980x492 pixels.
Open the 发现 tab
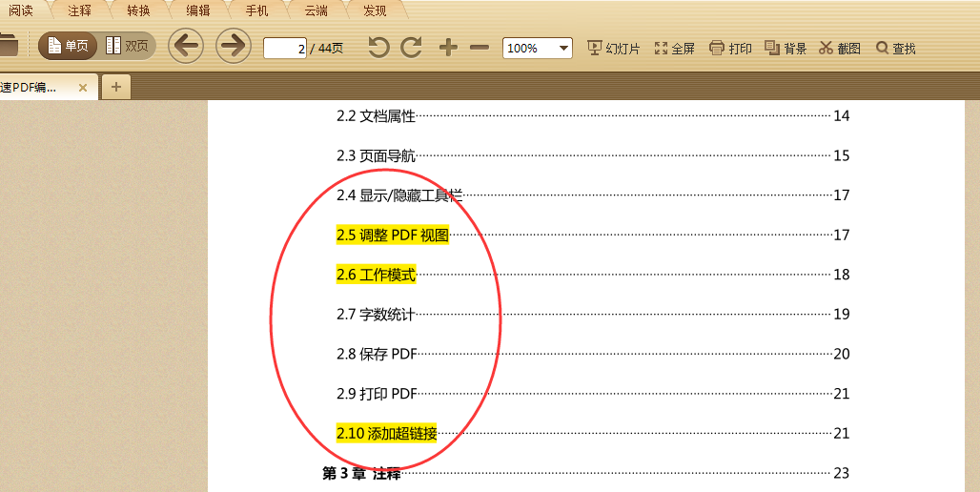[375, 10]
